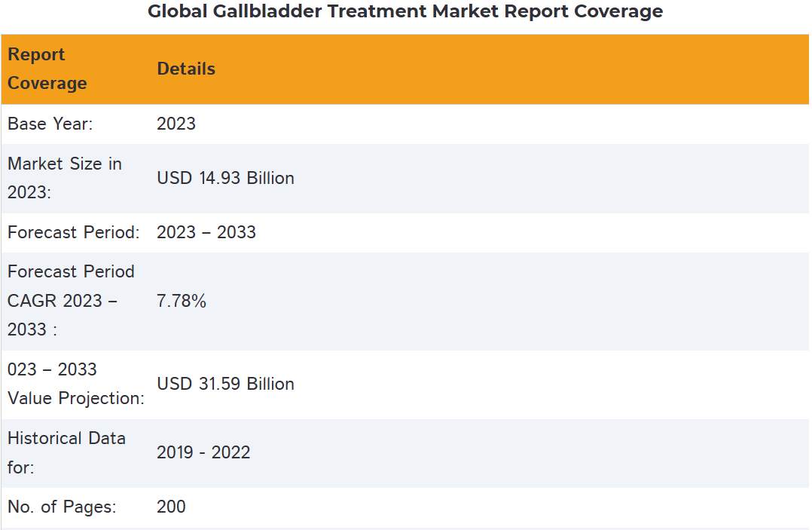
Task: Click the Details column header
Action: (186, 69)
